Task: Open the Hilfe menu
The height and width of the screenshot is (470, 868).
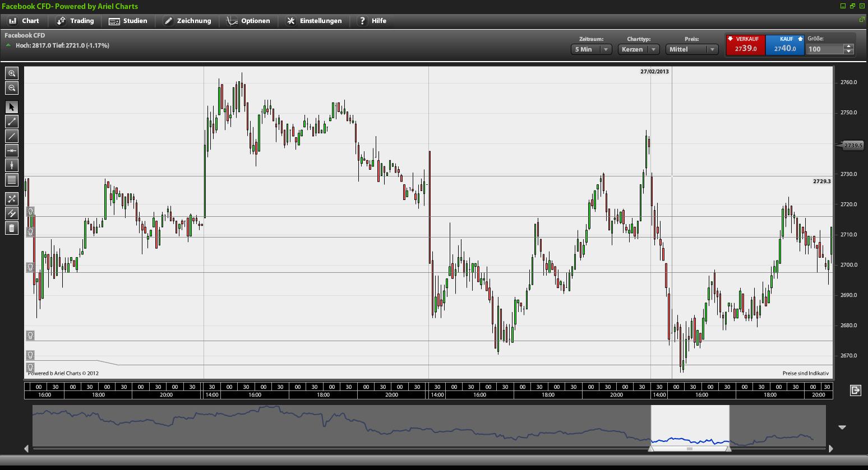Action: tap(373, 21)
